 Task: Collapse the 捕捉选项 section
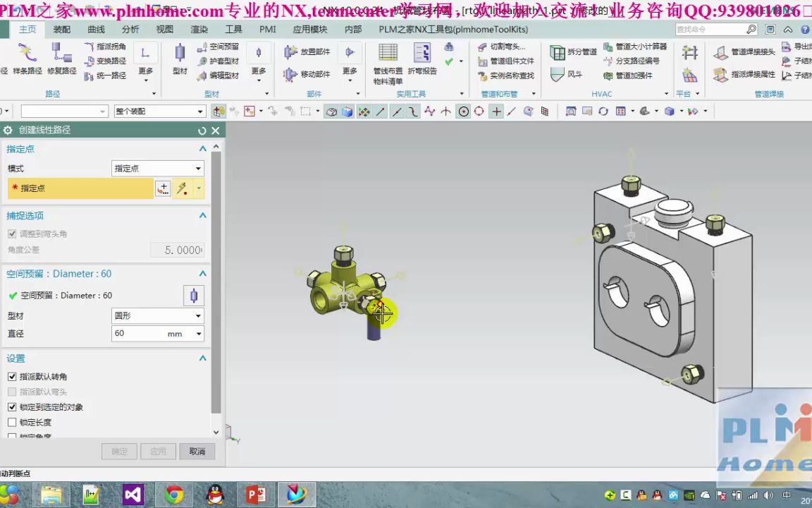(202, 216)
